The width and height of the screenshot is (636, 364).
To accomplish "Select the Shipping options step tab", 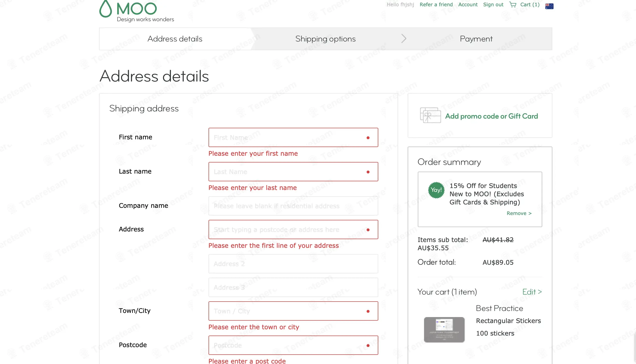I will point(325,39).
